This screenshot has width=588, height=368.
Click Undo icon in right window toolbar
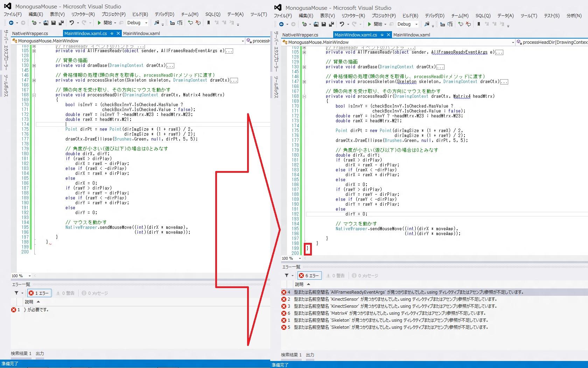[x=342, y=24]
